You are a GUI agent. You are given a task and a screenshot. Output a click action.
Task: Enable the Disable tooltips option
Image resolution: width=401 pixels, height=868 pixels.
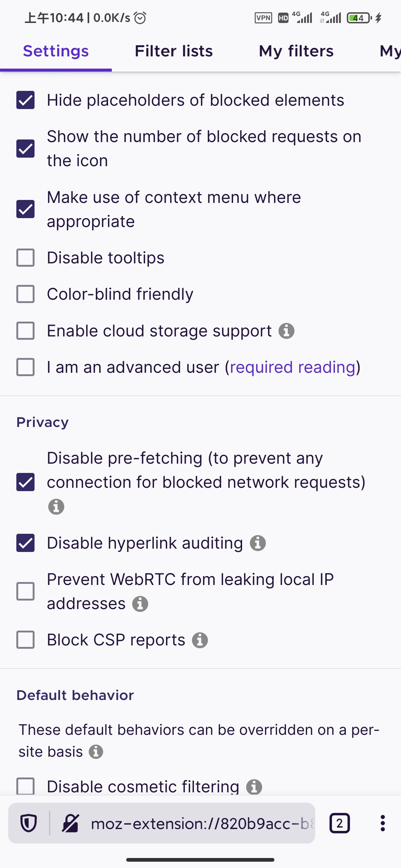coord(25,257)
